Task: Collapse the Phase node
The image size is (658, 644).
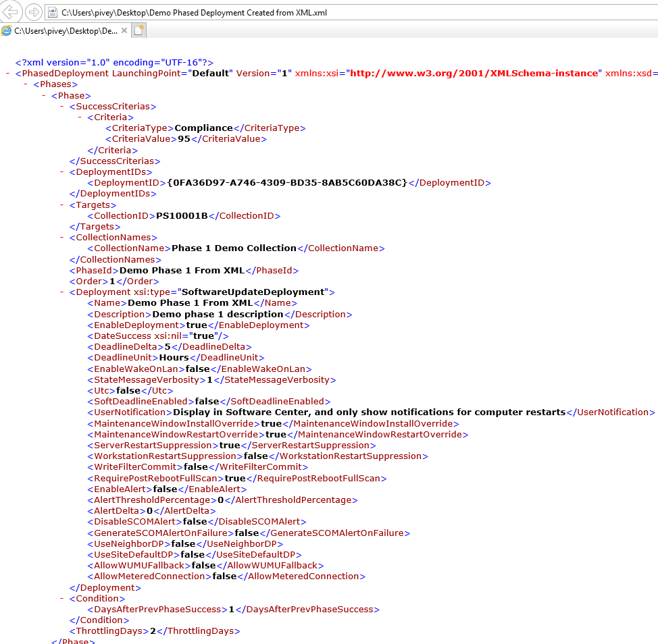Action: [44, 96]
